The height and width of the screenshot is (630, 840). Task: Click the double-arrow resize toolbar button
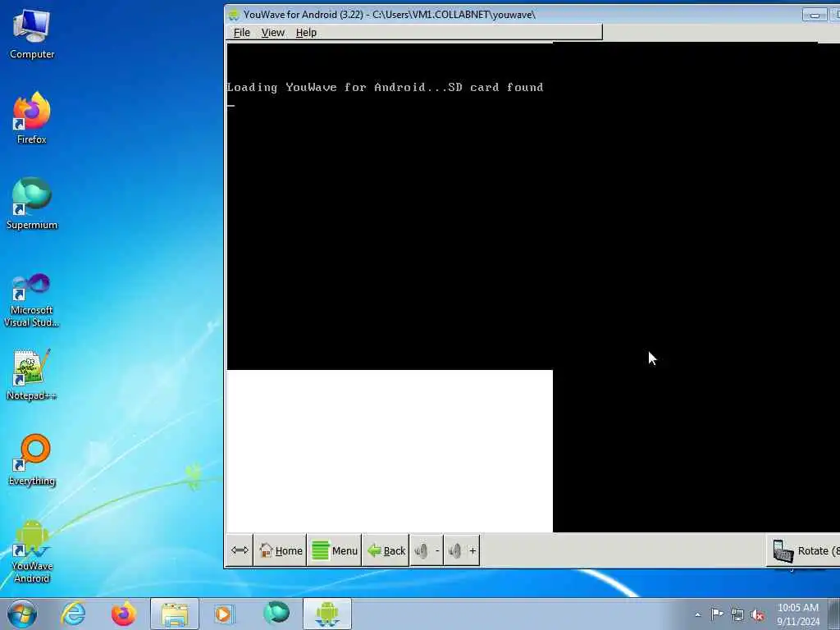[x=240, y=550]
